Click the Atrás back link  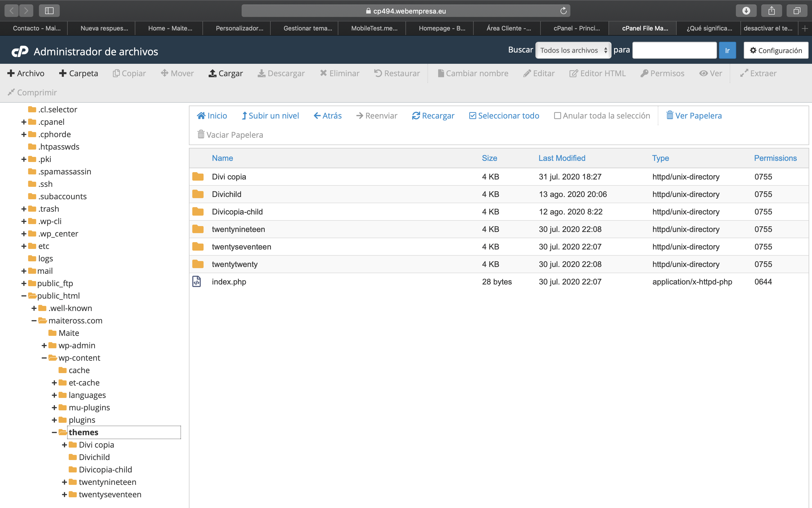click(x=328, y=116)
